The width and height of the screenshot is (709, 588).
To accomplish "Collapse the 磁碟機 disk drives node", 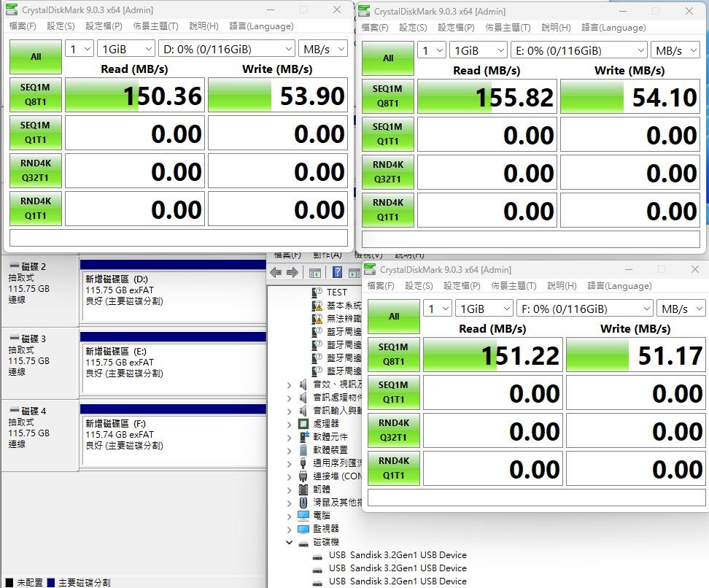I will tap(289, 542).
